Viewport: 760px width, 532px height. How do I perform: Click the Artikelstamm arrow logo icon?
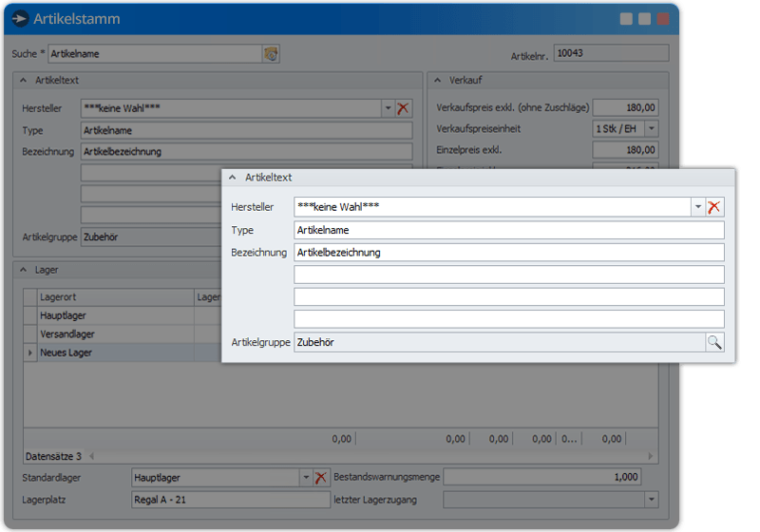[20, 18]
